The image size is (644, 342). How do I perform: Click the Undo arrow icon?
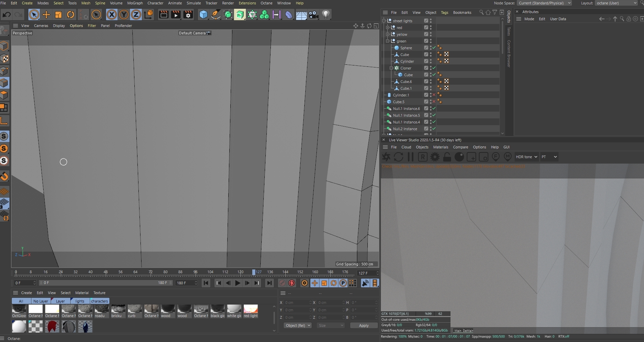(x=6, y=15)
